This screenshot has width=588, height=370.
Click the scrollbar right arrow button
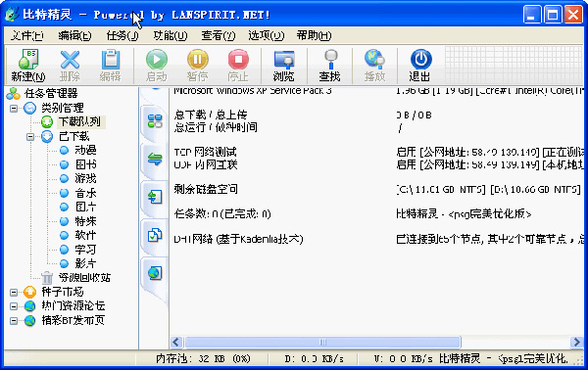point(576,342)
